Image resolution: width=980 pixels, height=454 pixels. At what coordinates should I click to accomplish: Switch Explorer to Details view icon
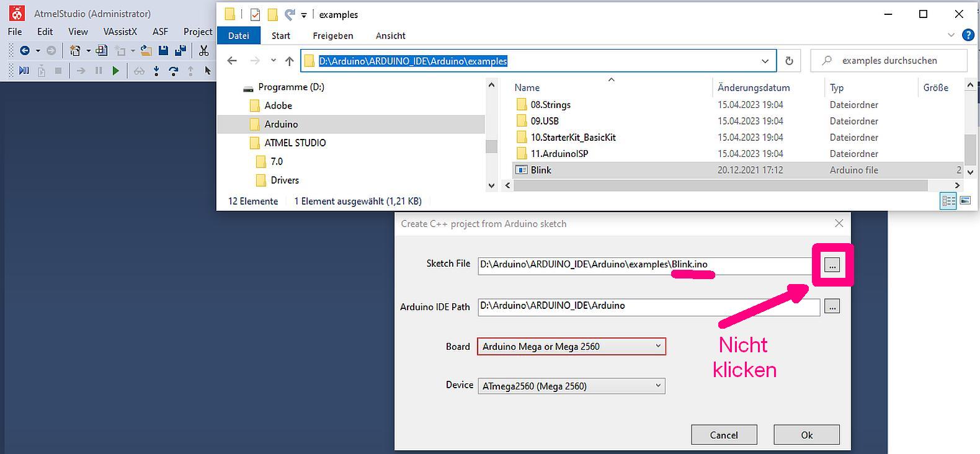[948, 200]
